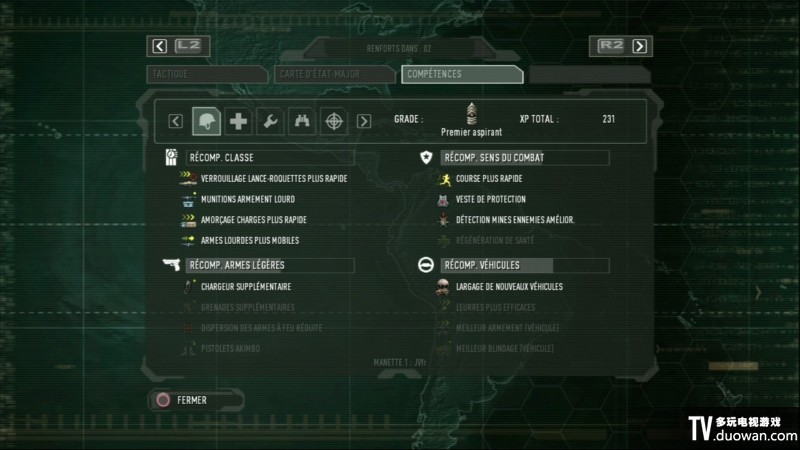Switch to next tab with R2 arrow

[639, 46]
